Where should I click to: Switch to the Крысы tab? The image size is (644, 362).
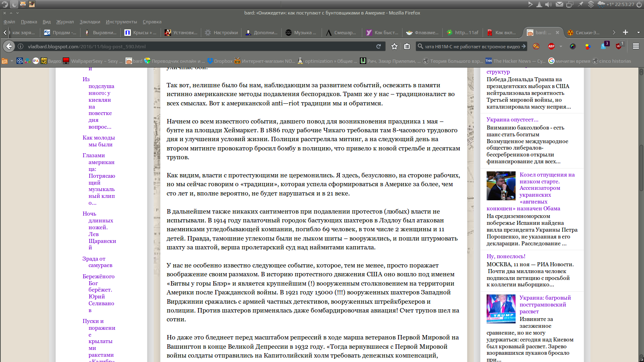coord(141,33)
